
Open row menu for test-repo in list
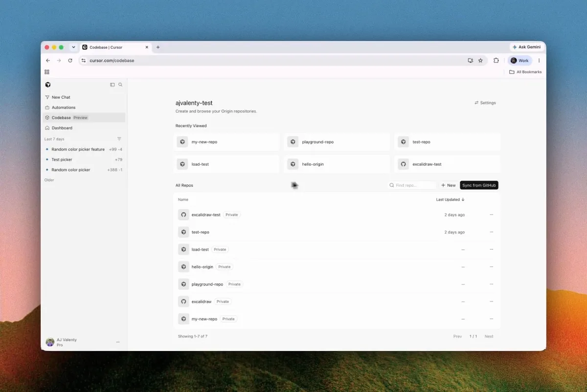492,232
